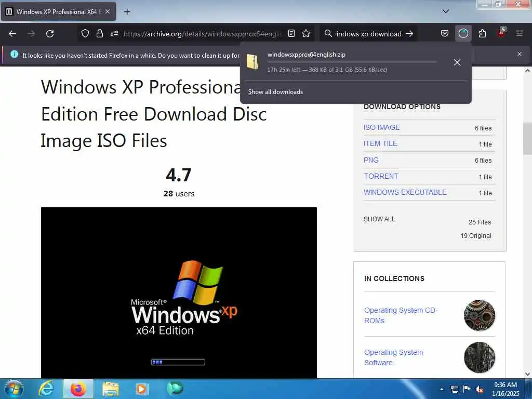
Task: Bookmark this page with the star icon
Action: pos(306,33)
